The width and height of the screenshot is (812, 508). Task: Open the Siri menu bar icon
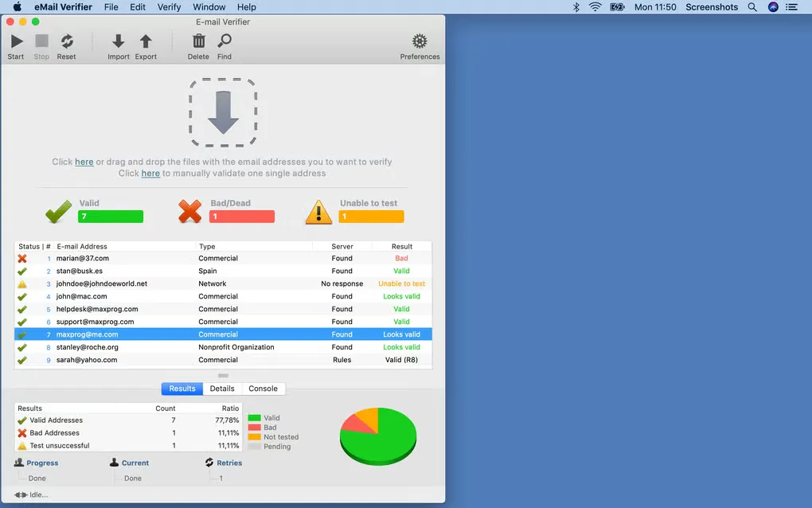[773, 6]
